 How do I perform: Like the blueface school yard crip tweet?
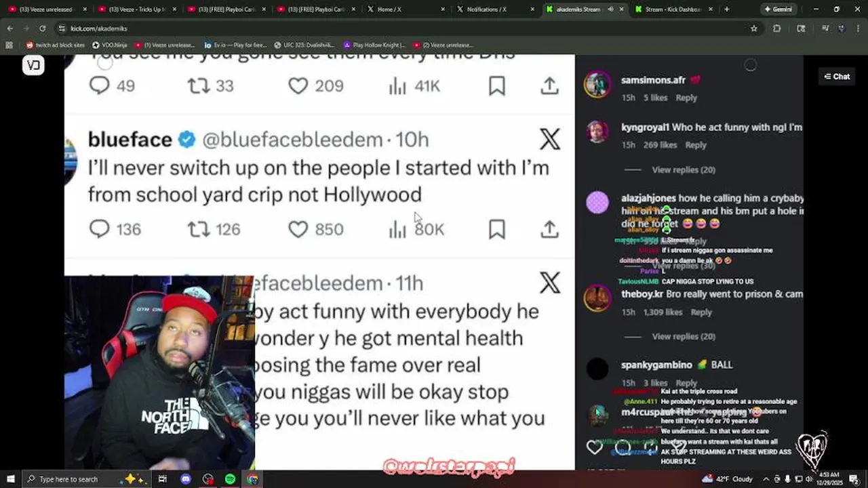click(298, 229)
